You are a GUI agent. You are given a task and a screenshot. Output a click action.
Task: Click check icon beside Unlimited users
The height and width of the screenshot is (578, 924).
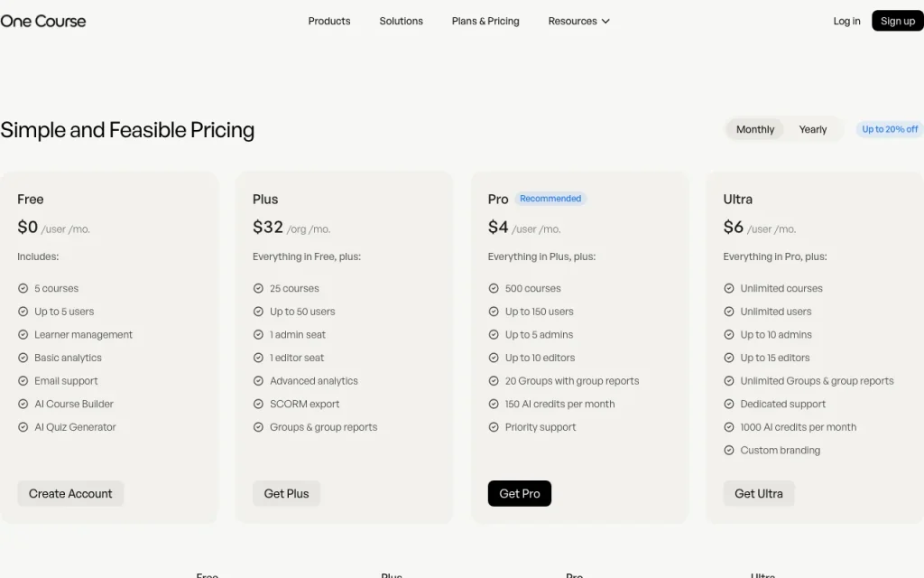[x=729, y=312]
